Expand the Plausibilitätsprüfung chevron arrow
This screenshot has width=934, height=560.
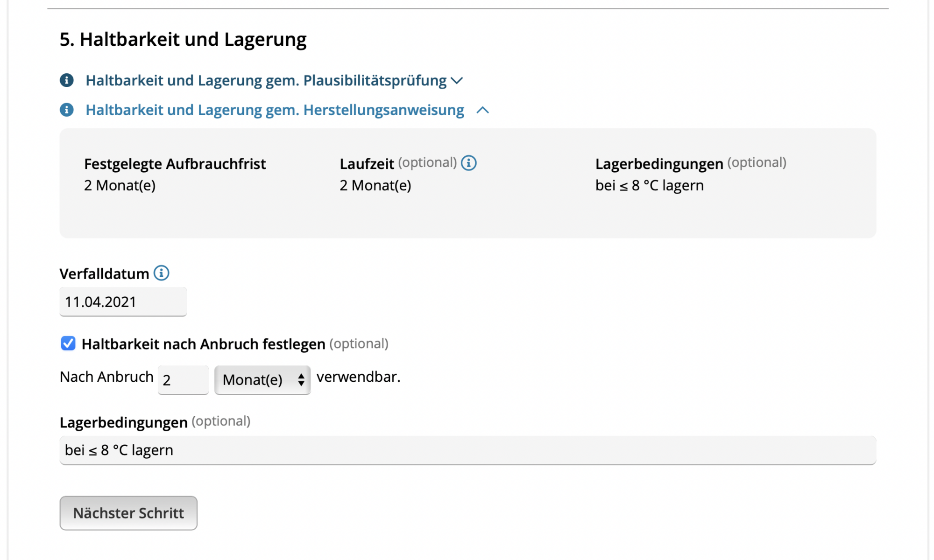(457, 81)
